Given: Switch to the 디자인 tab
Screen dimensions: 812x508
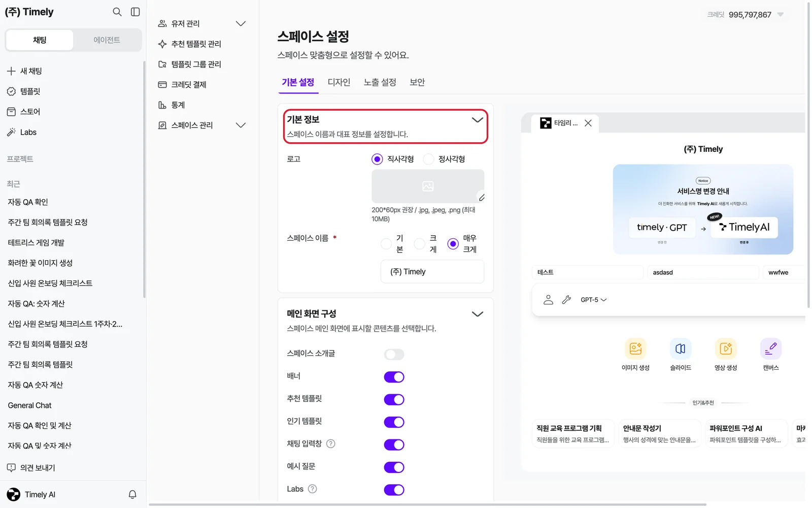Looking at the screenshot, I should [339, 82].
